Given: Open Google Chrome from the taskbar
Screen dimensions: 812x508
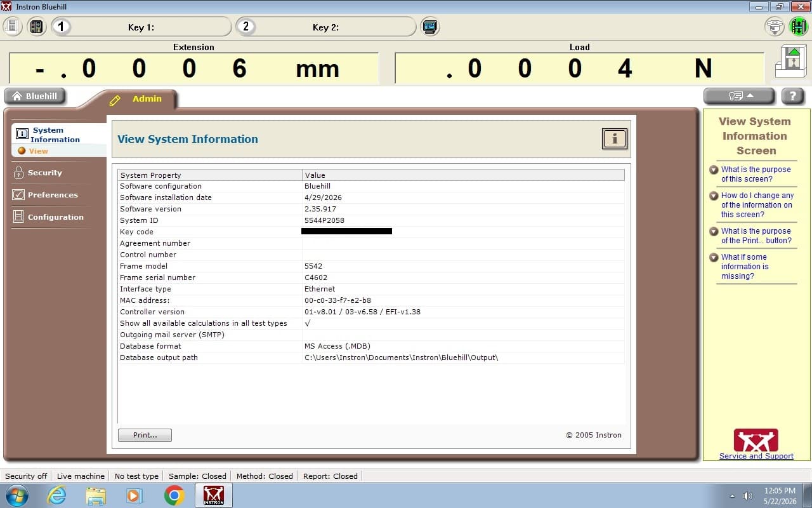Looking at the screenshot, I should [174, 495].
